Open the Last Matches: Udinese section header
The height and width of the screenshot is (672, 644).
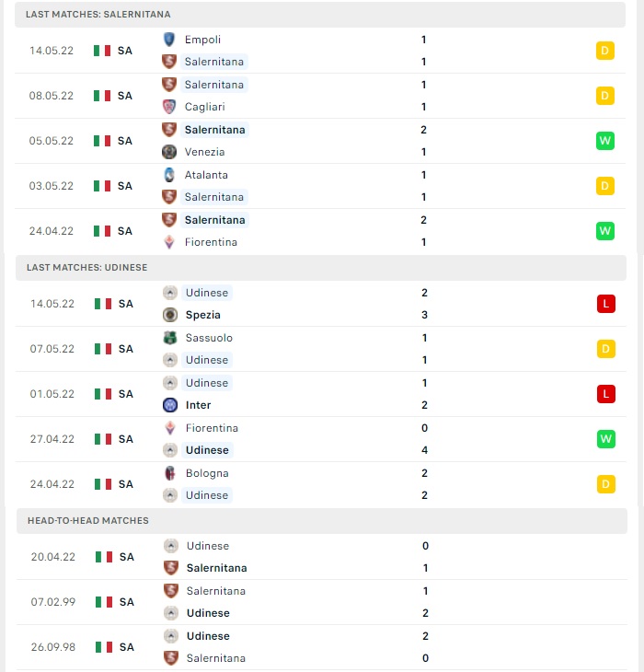coord(321,268)
